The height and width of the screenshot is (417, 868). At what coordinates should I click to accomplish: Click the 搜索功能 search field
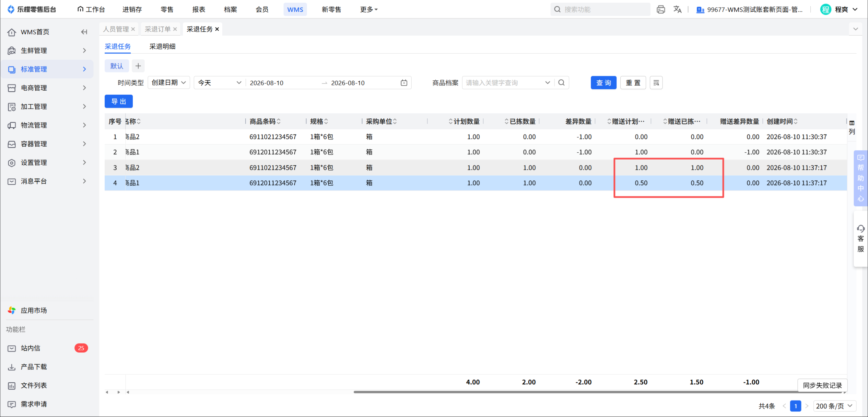[x=601, y=10]
